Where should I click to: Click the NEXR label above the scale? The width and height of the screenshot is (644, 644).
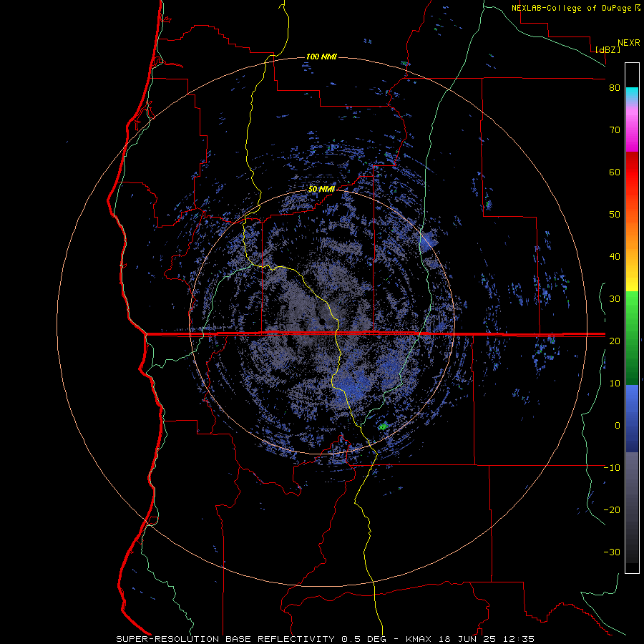[x=629, y=43]
